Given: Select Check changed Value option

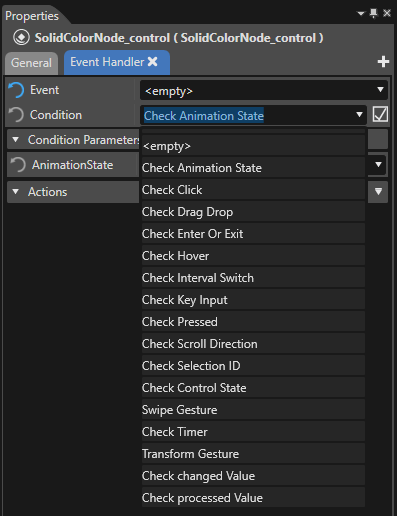Looking at the screenshot, I should (x=253, y=476).
